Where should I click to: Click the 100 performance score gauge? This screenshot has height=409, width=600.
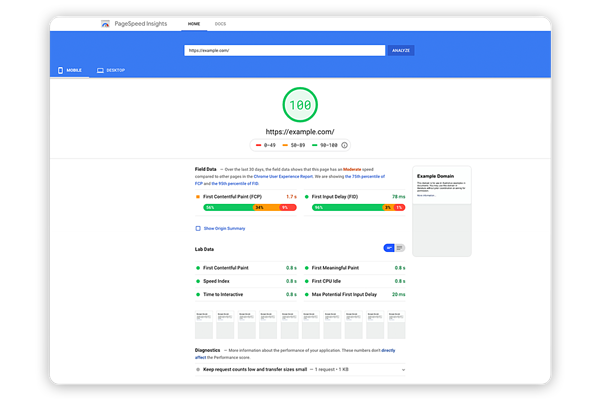coord(300,105)
